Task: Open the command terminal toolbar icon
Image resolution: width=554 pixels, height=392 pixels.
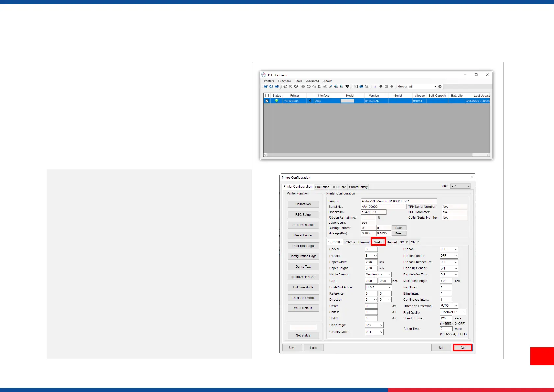Action: coord(356,87)
